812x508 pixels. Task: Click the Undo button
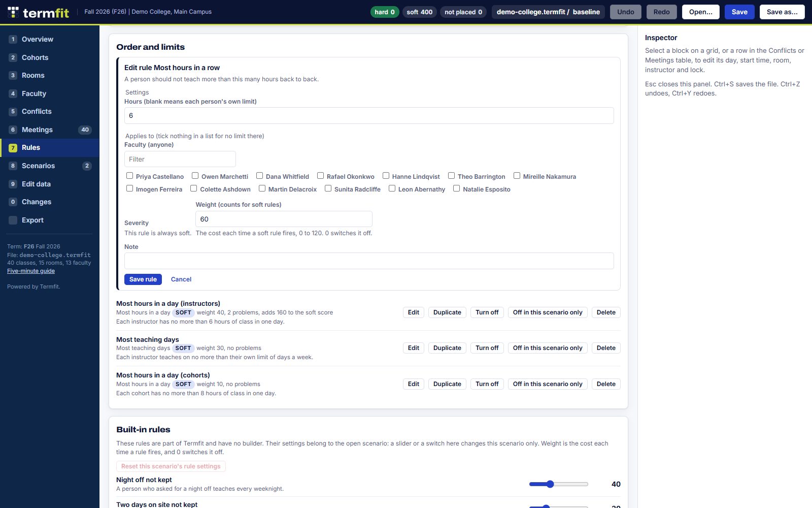click(x=626, y=12)
